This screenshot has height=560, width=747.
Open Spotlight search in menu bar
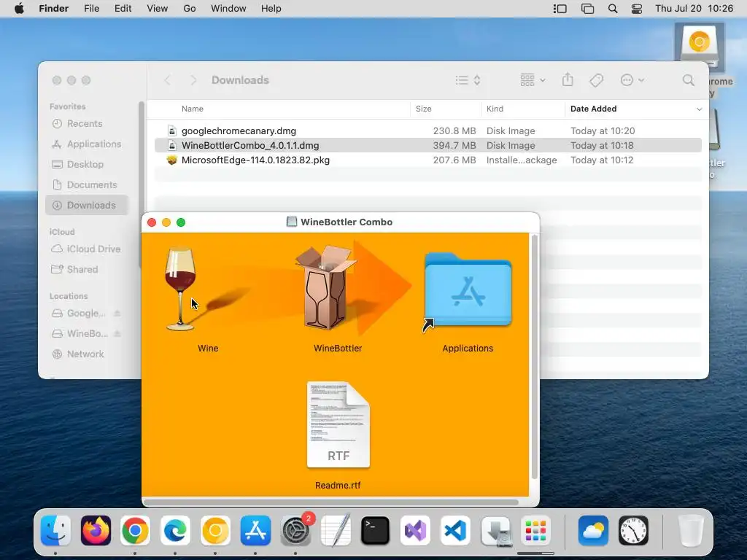pyautogui.click(x=613, y=9)
